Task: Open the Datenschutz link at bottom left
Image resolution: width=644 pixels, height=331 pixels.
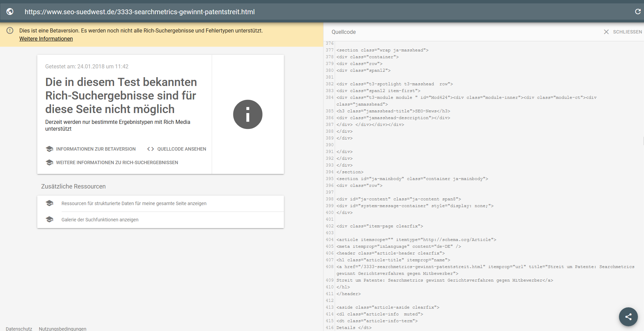Action: [19, 329]
